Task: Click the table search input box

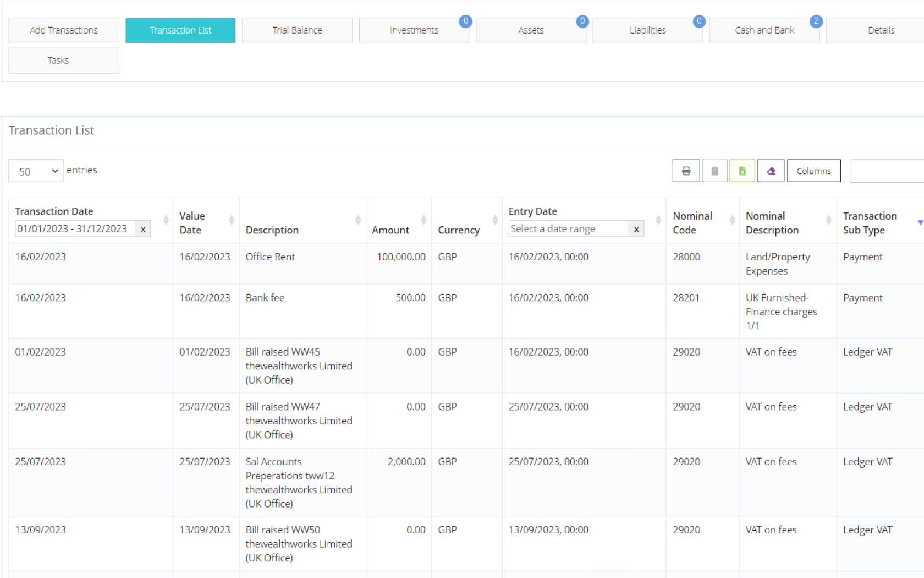Action: 887,171
